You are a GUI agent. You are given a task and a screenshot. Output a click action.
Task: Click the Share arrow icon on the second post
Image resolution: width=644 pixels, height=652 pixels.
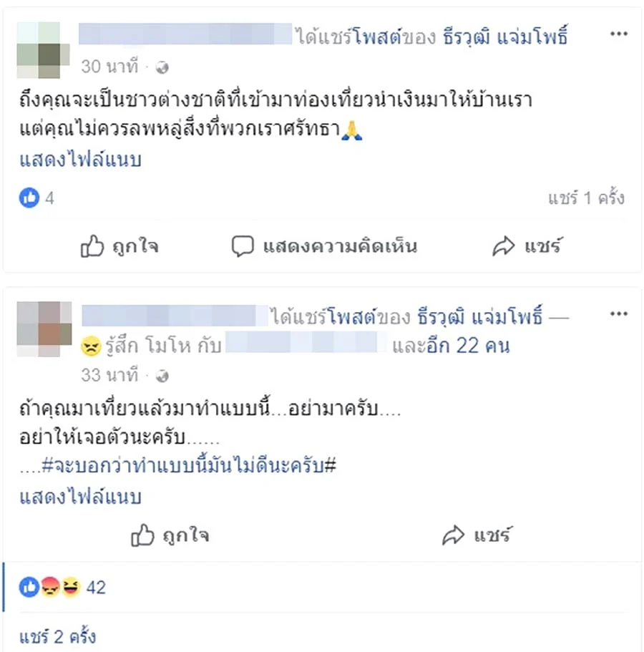point(453,535)
